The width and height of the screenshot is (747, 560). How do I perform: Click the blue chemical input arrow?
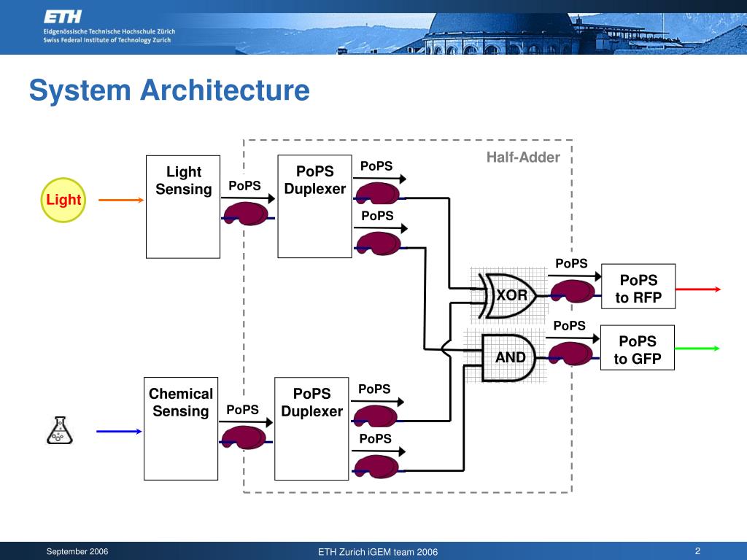click(x=119, y=432)
